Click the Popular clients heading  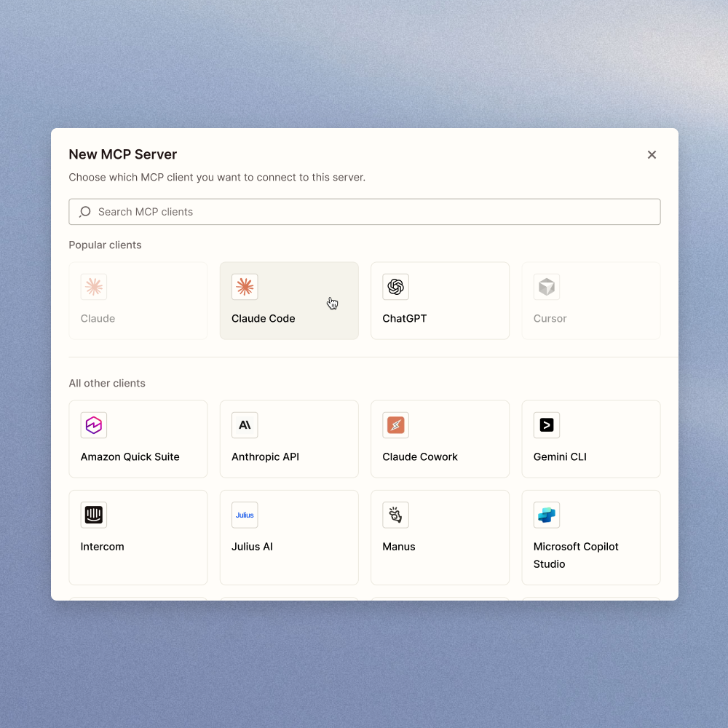105,245
